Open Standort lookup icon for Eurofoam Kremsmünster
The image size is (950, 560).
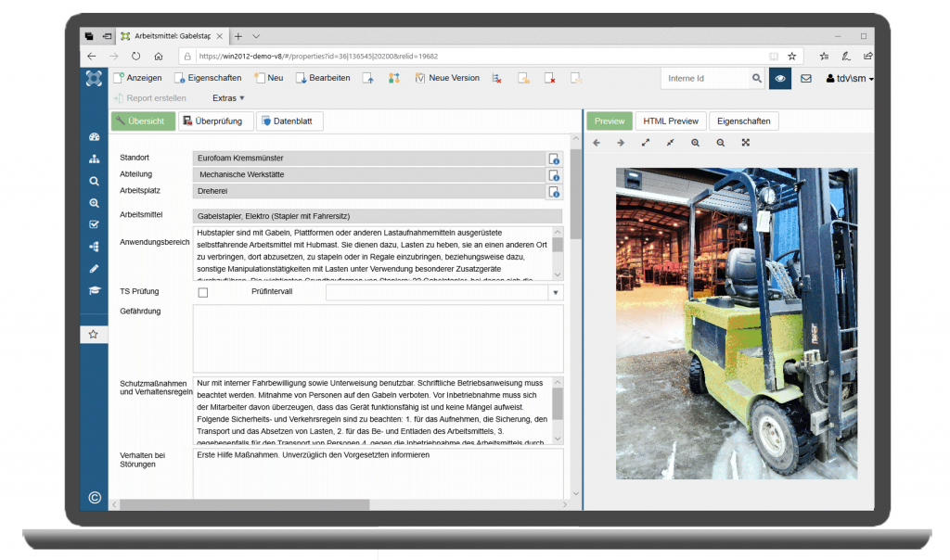point(554,159)
